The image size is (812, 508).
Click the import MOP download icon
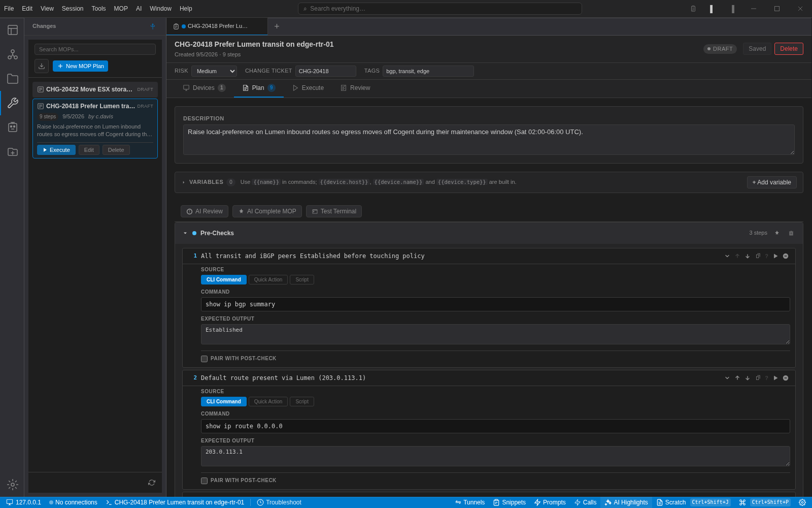pyautogui.click(x=42, y=66)
